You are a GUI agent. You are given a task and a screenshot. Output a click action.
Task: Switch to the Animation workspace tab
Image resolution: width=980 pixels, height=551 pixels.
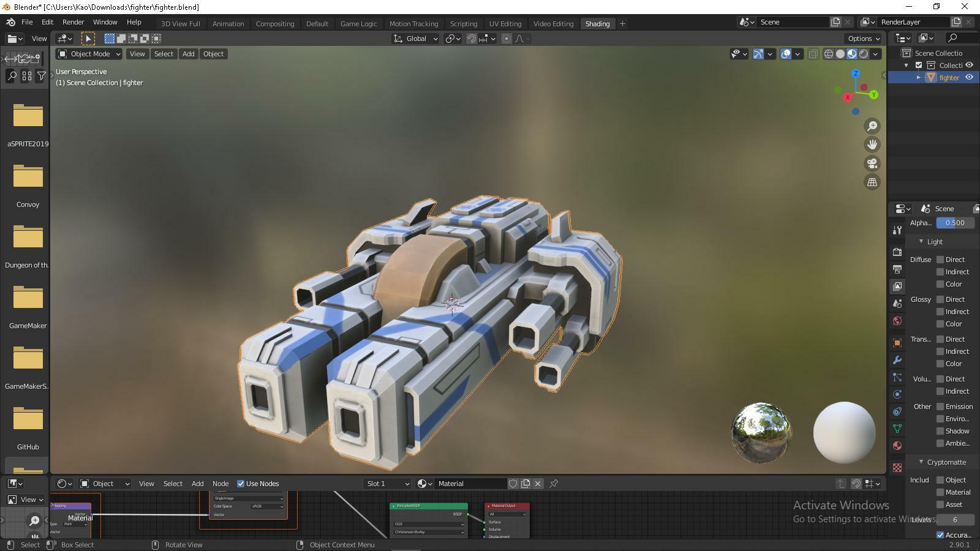228,24
